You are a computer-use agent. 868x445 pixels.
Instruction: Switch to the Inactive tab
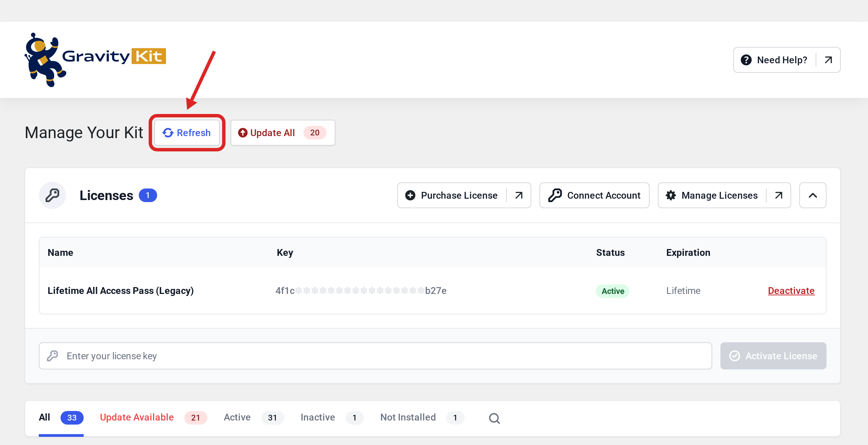332,417
